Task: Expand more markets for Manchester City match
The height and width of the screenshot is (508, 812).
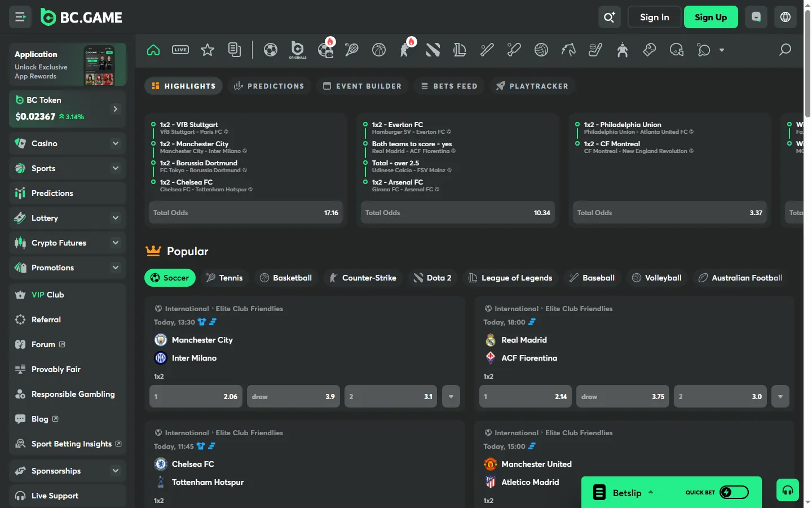Action: 451,396
